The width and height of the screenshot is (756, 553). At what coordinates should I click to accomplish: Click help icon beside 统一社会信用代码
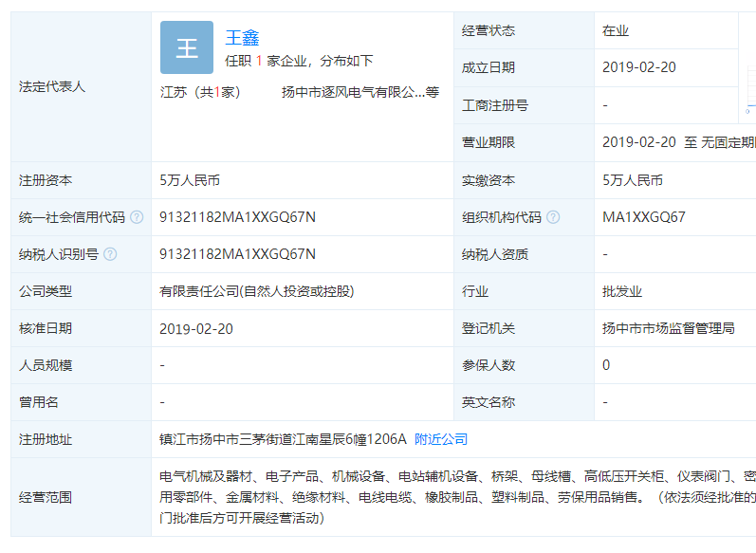137,217
